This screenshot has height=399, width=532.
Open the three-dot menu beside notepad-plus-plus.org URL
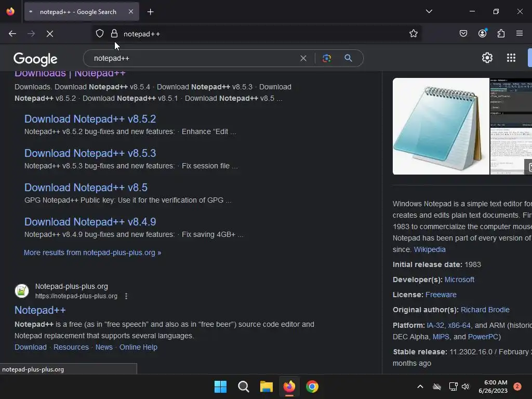(126, 296)
